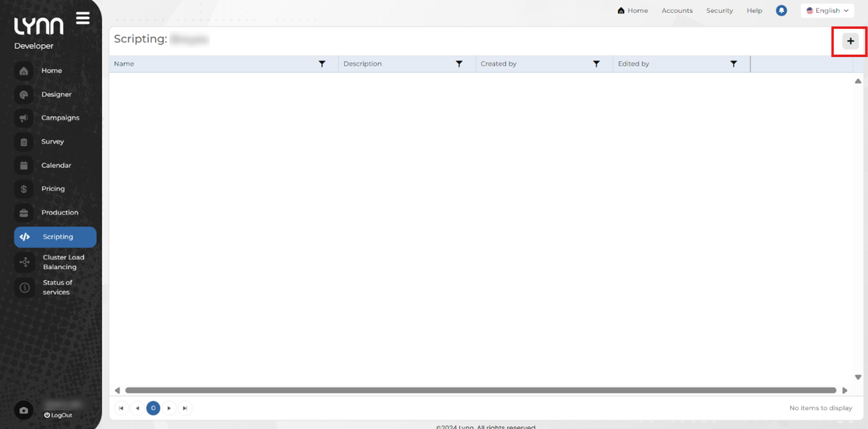Open the Security menu in the top bar
This screenshot has width=868, height=429.
719,11
